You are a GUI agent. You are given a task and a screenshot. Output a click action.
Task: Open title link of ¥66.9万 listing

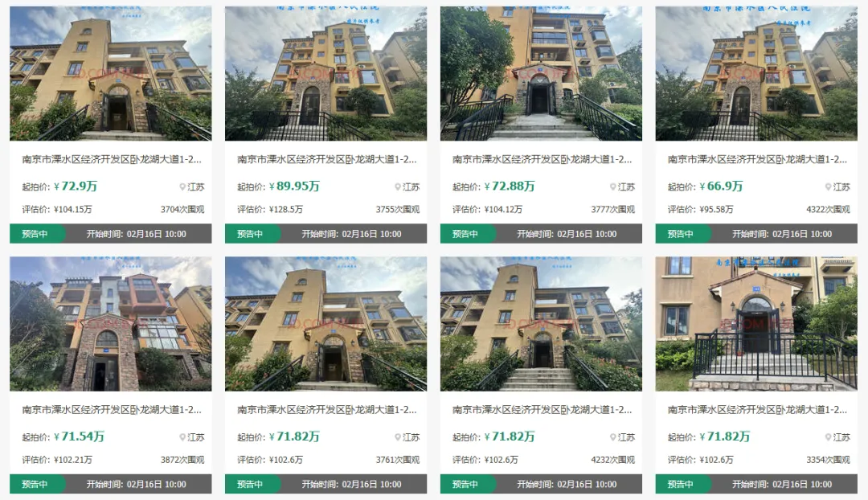[757, 159]
